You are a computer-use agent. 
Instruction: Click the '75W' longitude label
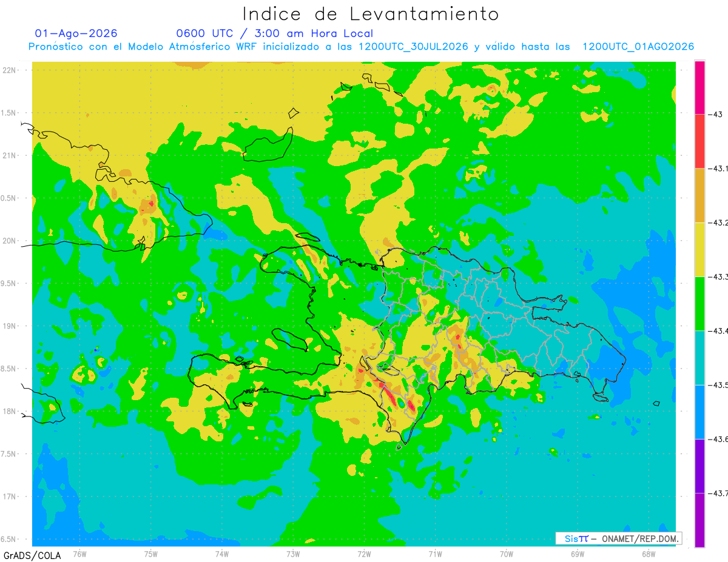tap(150, 554)
